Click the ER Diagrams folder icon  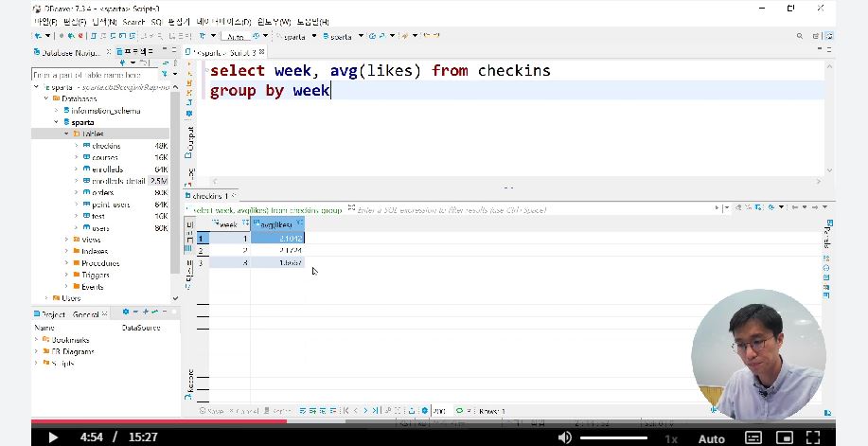[45, 351]
